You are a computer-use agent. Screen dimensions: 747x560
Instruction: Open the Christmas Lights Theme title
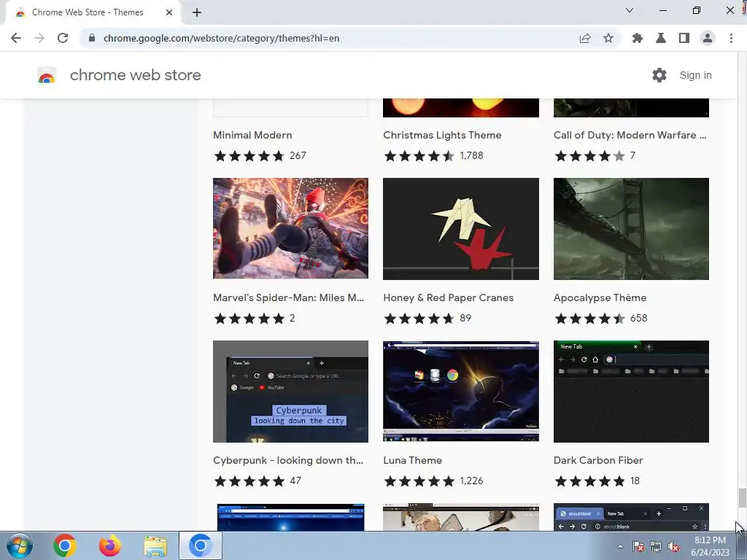(x=442, y=135)
